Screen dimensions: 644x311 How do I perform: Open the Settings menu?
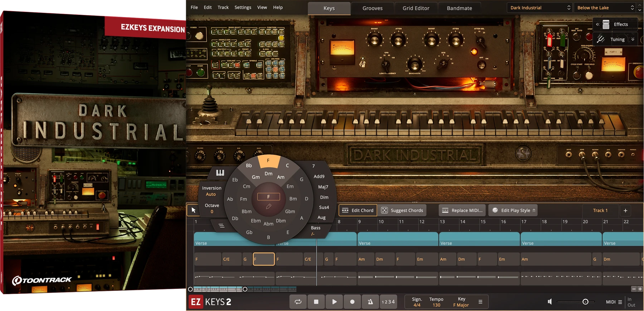click(243, 7)
